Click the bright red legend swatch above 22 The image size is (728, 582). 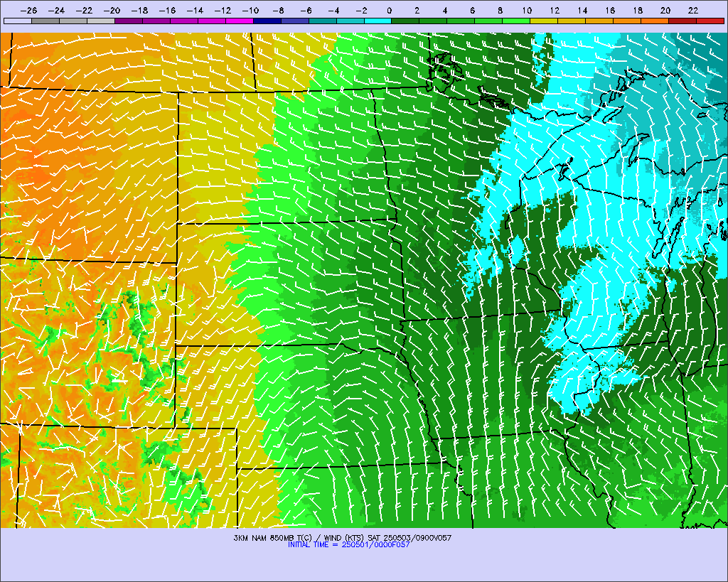click(710, 21)
